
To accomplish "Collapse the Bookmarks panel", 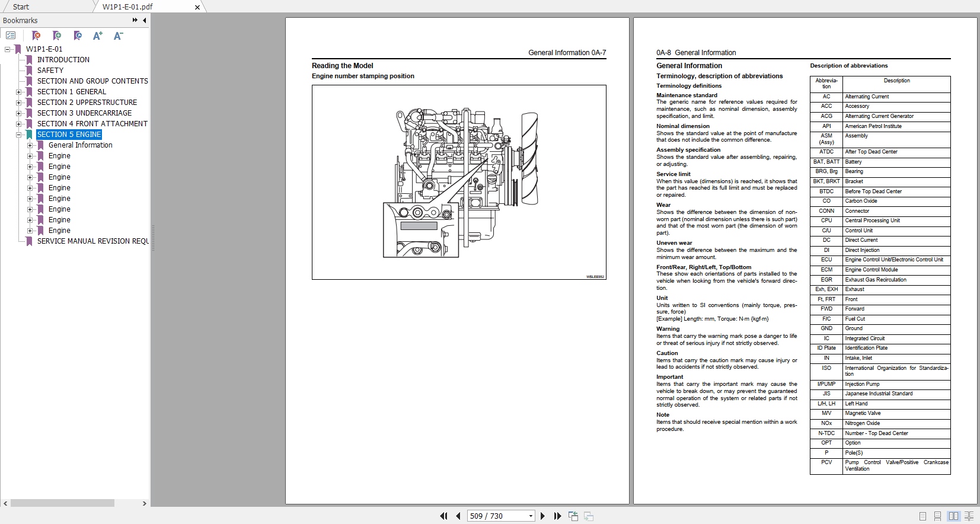I will pyautogui.click(x=144, y=20).
